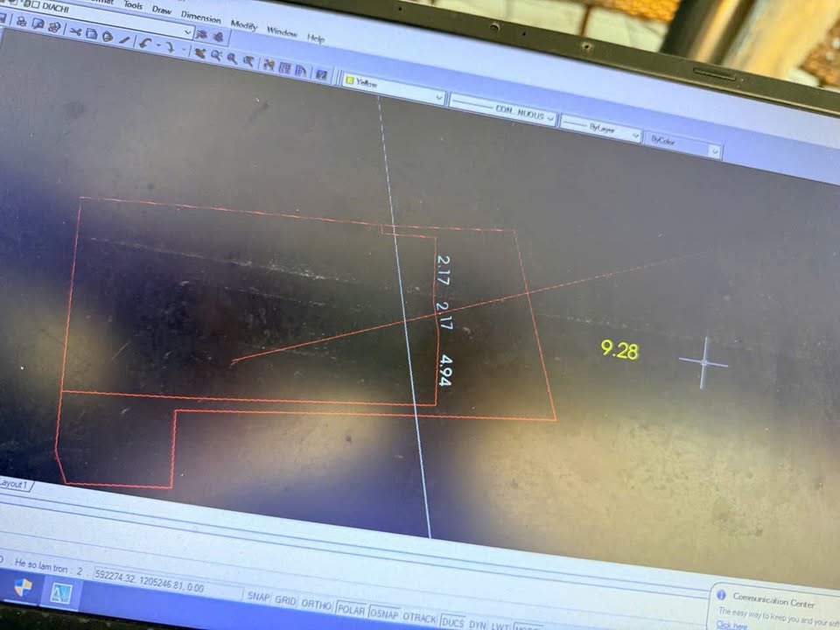Toggle POLAR tracking in status bar

(350, 609)
